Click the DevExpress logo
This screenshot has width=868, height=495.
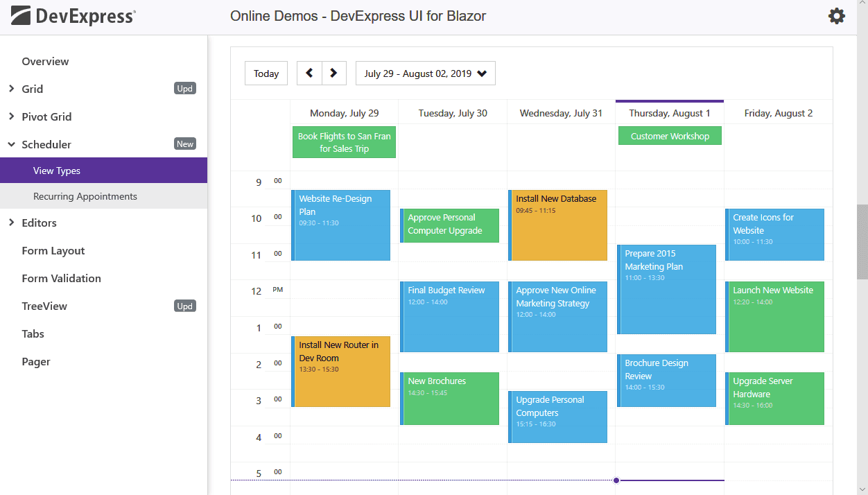(73, 16)
